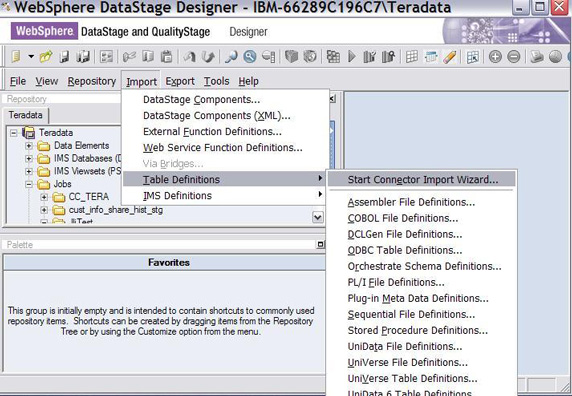The height and width of the screenshot is (396, 572).
Task: Select UniData File Definitions...
Action: pos(422,346)
